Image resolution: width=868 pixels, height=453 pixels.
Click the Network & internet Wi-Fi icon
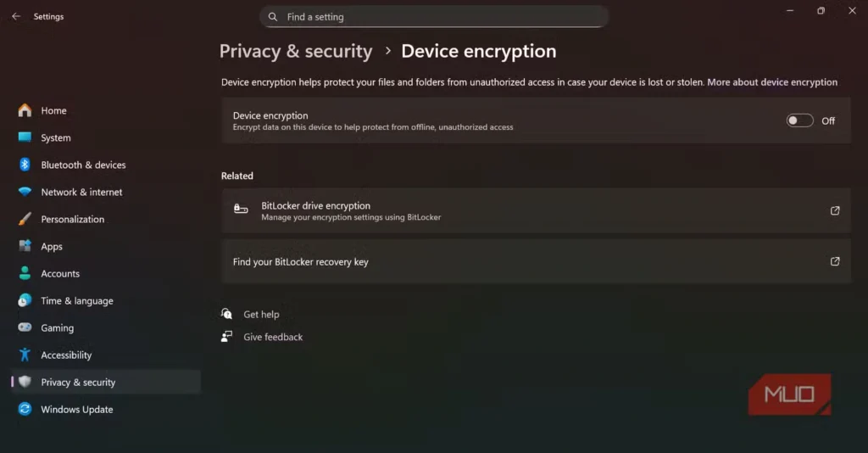pyautogui.click(x=25, y=192)
